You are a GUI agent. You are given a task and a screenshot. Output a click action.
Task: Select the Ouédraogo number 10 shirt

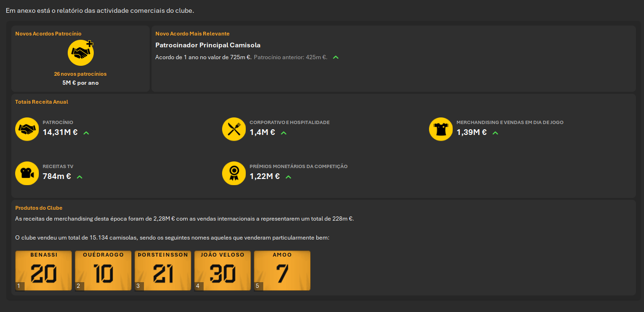pyautogui.click(x=103, y=270)
